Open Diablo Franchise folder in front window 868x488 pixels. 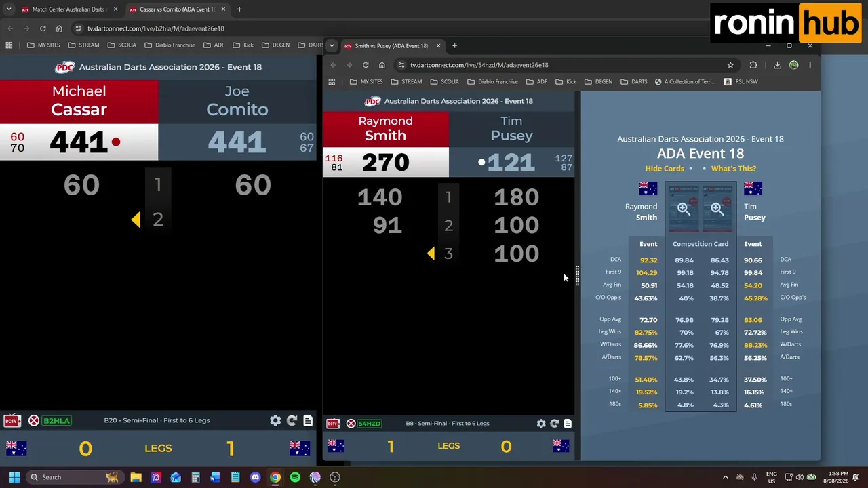coord(492,82)
